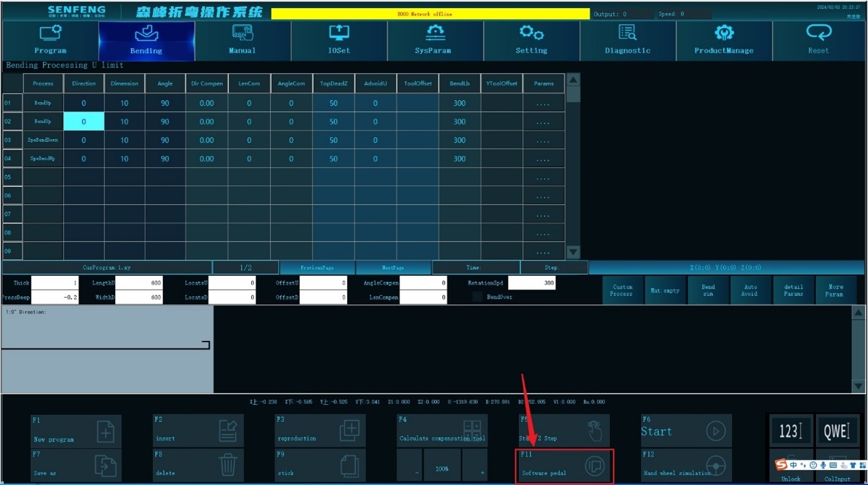The height and width of the screenshot is (485, 868).
Task: Open the Diagnostic page
Action: (x=628, y=41)
